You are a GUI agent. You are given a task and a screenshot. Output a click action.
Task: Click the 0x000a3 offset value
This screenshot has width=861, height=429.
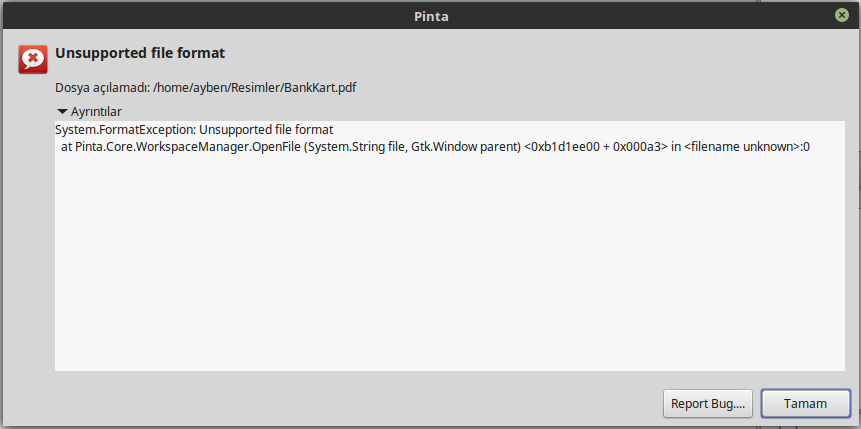coord(634,147)
